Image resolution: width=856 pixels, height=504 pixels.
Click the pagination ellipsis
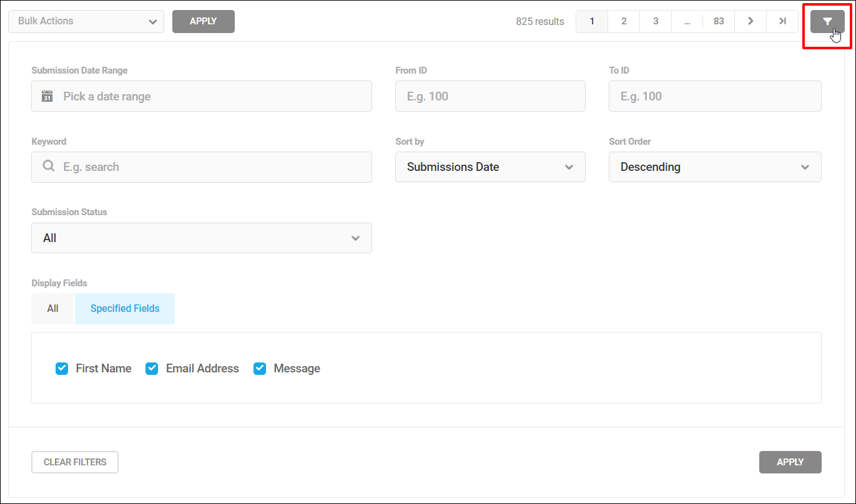687,21
